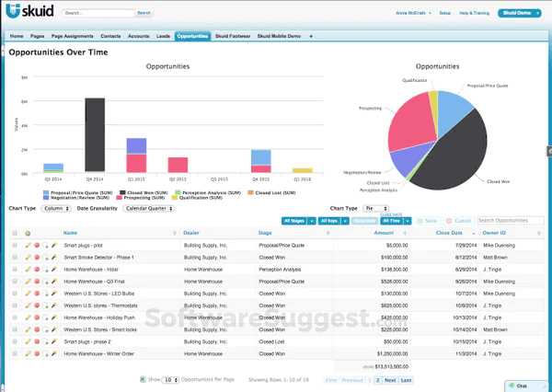The height and width of the screenshot is (392, 552).
Task: Open the Skuid Footwear tab
Action: pyautogui.click(x=234, y=36)
